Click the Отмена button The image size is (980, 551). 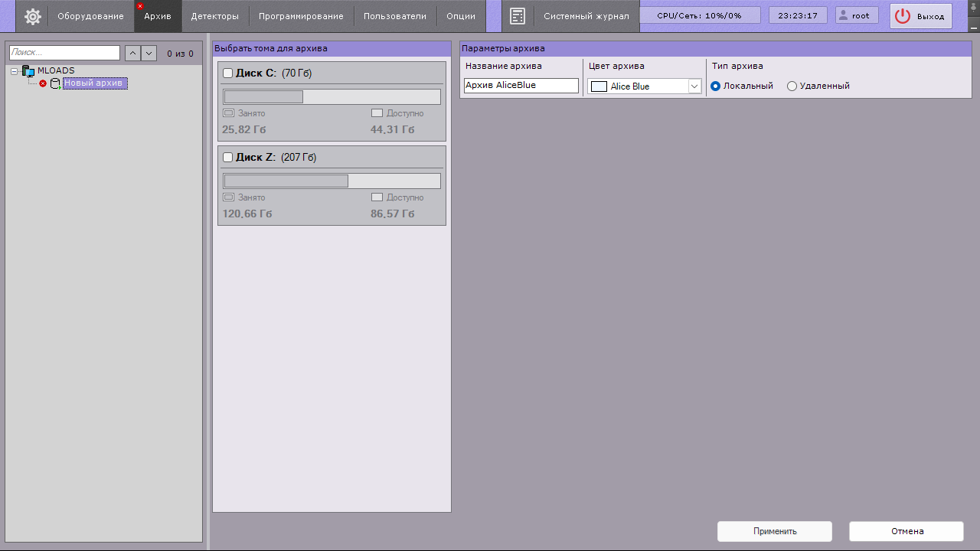tap(906, 531)
